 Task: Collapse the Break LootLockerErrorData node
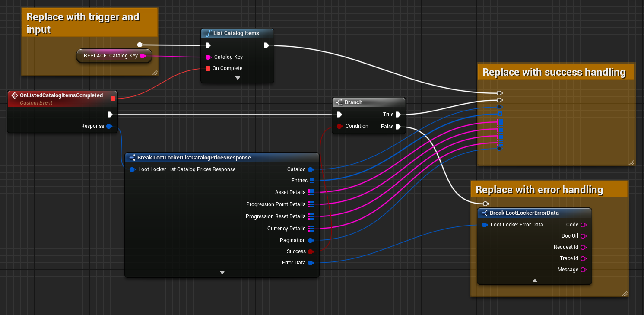coord(535,280)
